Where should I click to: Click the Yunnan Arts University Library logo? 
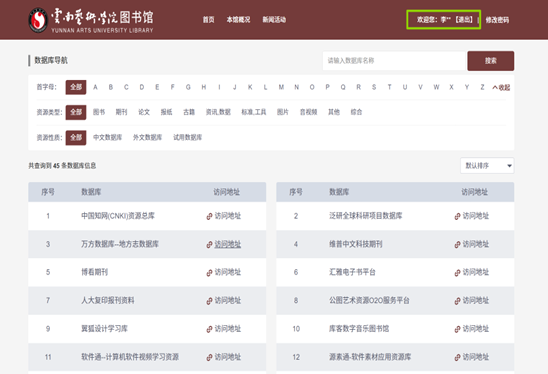click(x=91, y=20)
